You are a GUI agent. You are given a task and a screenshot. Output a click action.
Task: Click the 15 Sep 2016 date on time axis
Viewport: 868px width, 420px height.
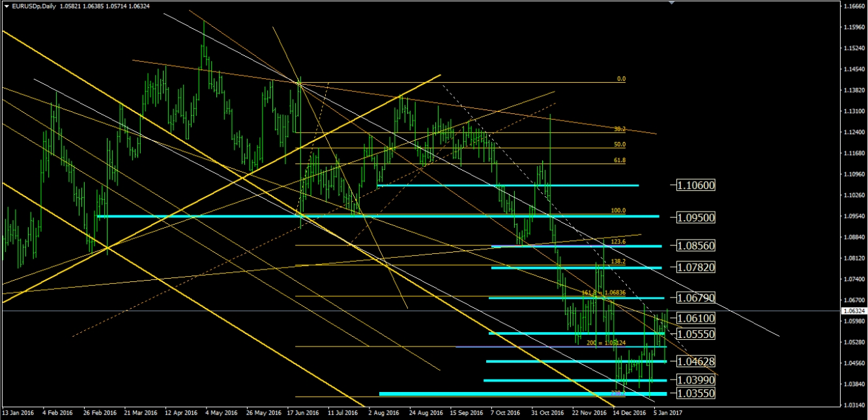(x=467, y=412)
